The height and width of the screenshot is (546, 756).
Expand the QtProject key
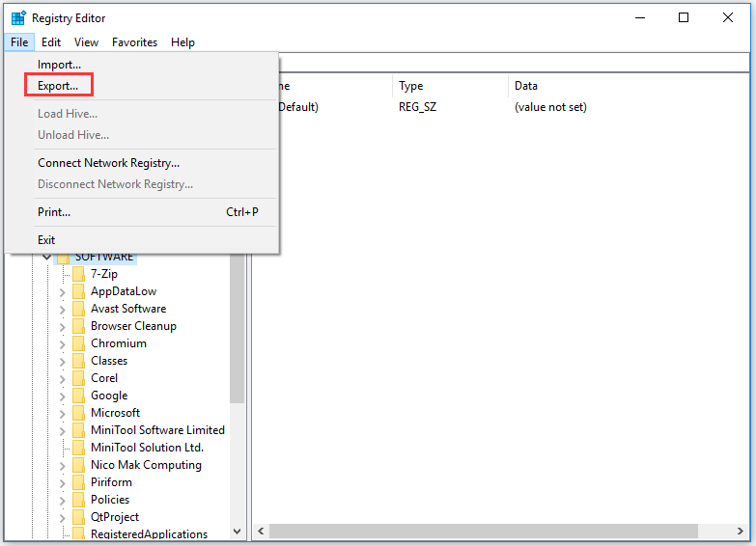[62, 518]
